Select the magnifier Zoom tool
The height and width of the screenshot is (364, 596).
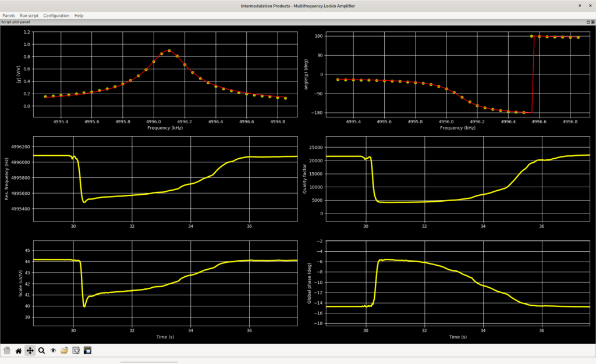(41, 351)
